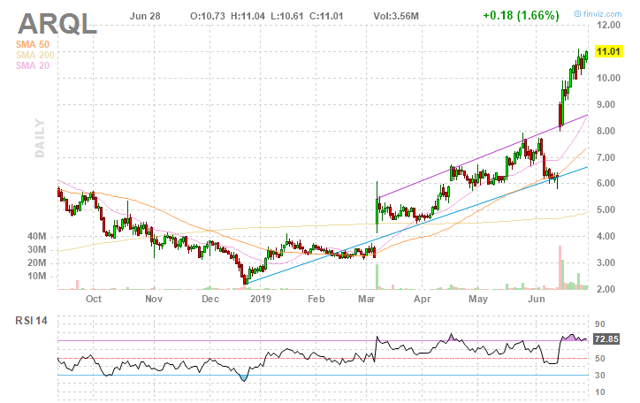Screen dimensions: 640x403
Task: Click the 20M volume axis label
Action: tap(37, 263)
